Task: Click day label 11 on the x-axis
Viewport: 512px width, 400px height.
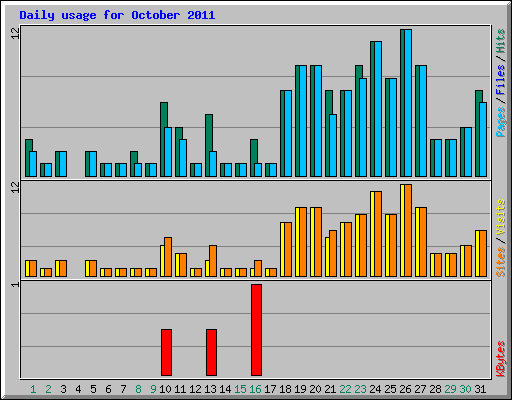Action: pos(180,389)
